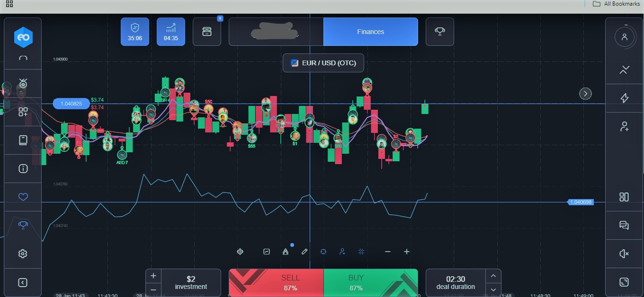Open the book education icon in left sidebar

coord(23,140)
